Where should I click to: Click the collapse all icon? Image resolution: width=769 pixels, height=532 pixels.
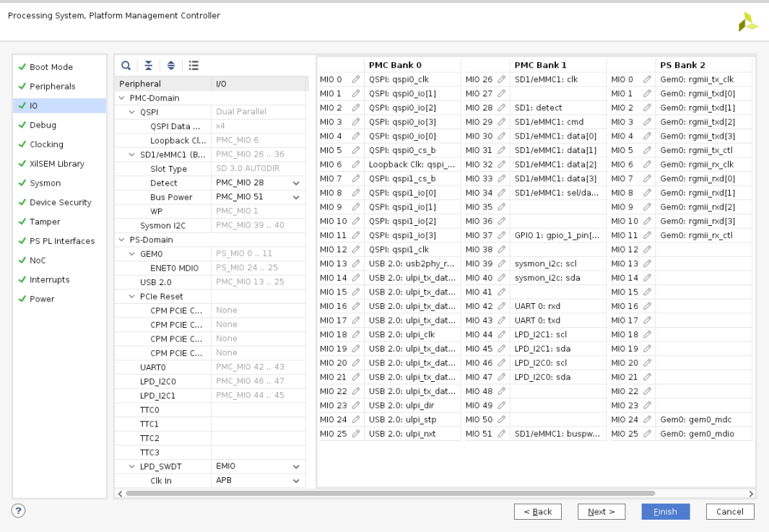(148, 65)
